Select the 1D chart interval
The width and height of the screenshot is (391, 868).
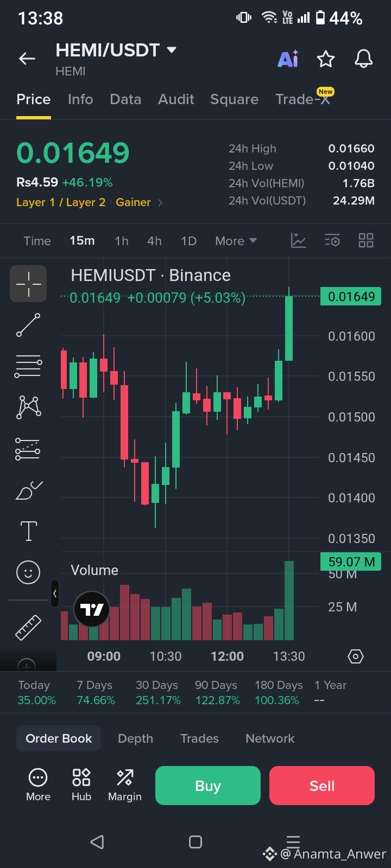[x=188, y=241]
